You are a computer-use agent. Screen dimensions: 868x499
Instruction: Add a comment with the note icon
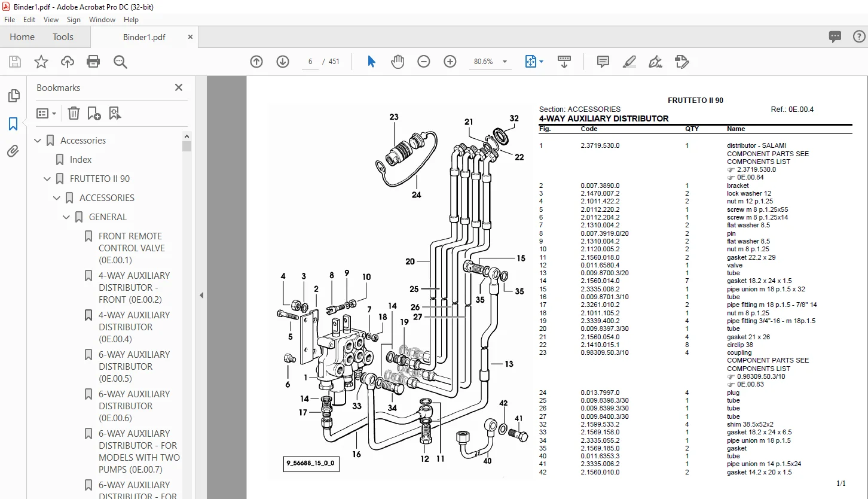tap(603, 62)
